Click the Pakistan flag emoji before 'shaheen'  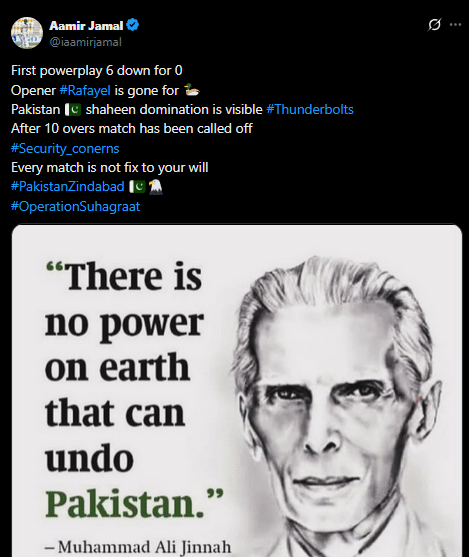point(73,110)
